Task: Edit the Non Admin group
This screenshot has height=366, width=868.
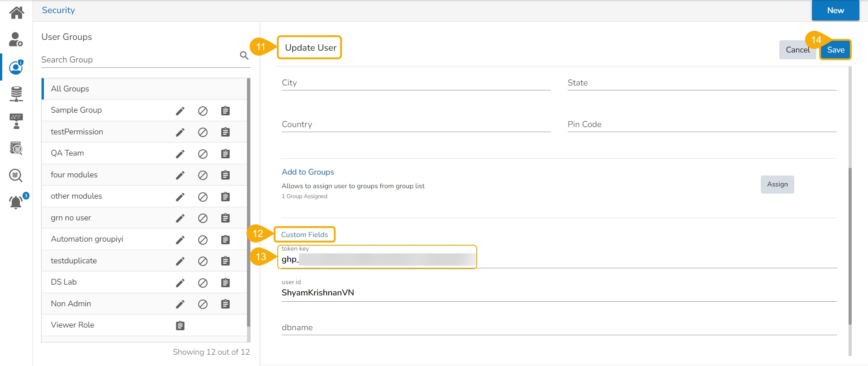Action: (x=180, y=304)
